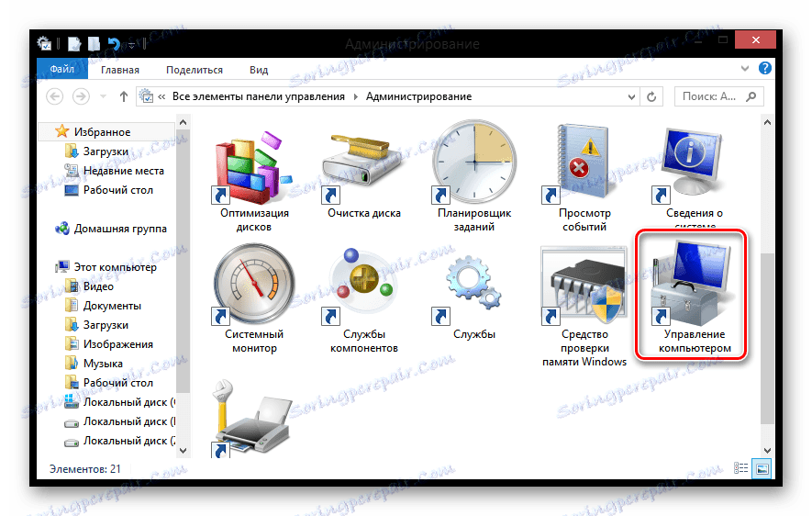Click the search magnifier icon
The height and width of the screenshot is (516, 812).
coord(751,96)
